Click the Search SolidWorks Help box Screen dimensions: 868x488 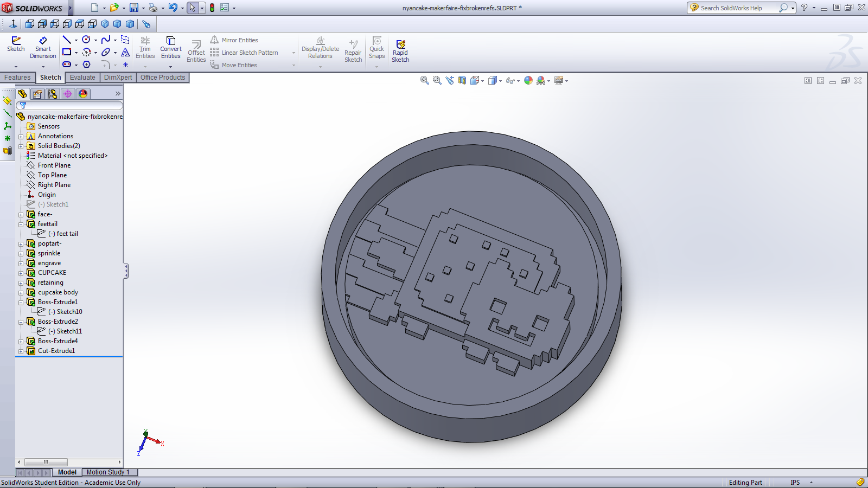pos(738,8)
